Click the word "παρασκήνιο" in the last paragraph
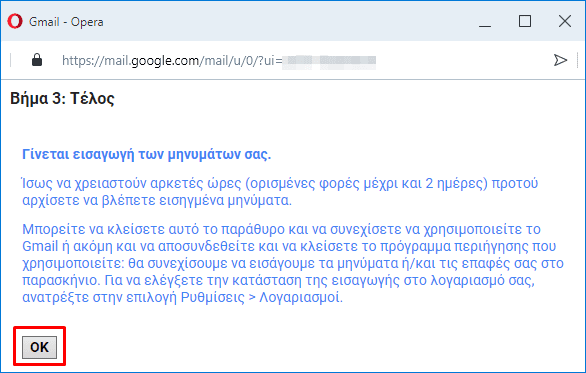586x373 pixels. coord(59,280)
